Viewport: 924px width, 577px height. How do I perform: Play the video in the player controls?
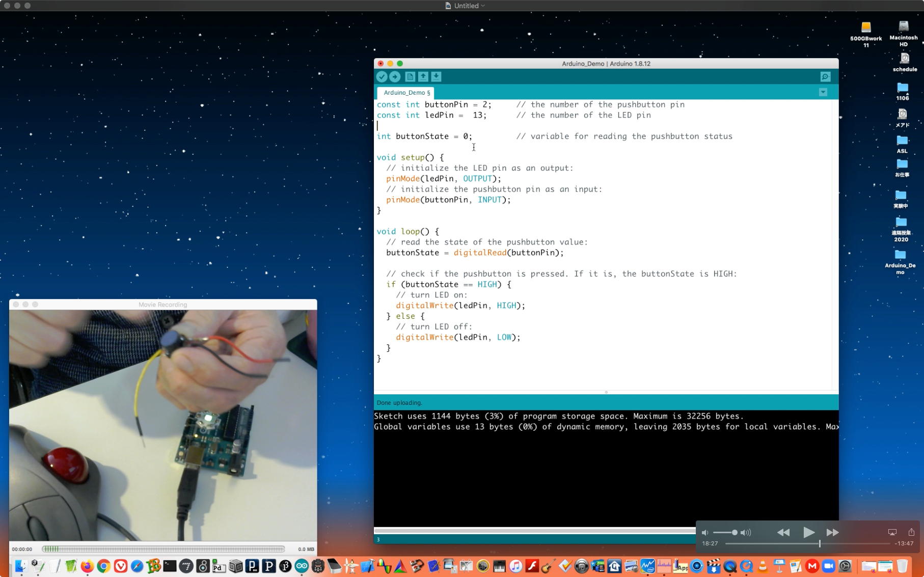pos(808,532)
